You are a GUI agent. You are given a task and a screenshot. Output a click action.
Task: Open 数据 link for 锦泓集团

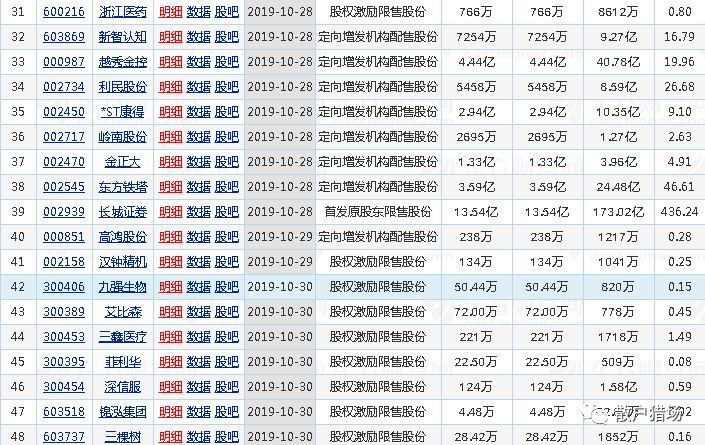(198, 412)
